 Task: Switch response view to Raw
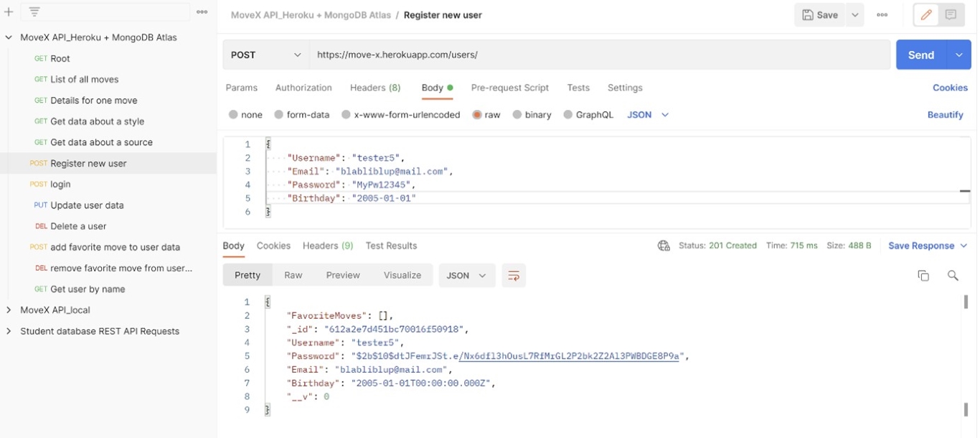(x=293, y=276)
